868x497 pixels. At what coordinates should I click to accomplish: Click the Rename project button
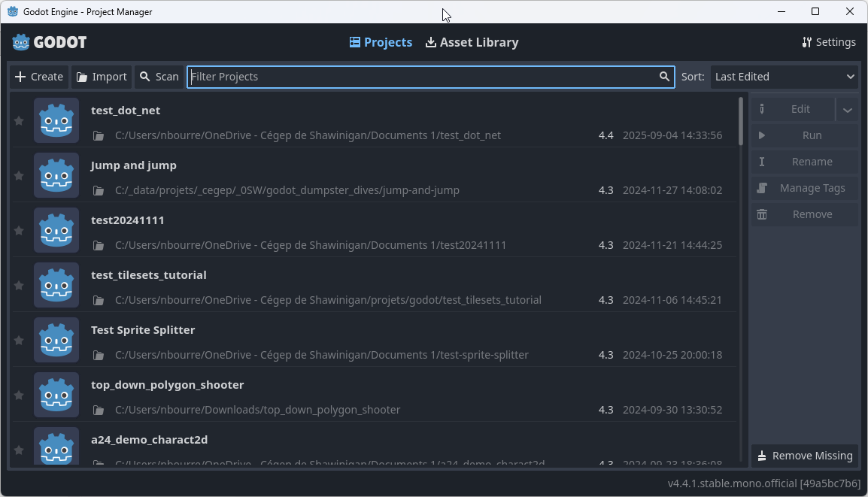(804, 162)
